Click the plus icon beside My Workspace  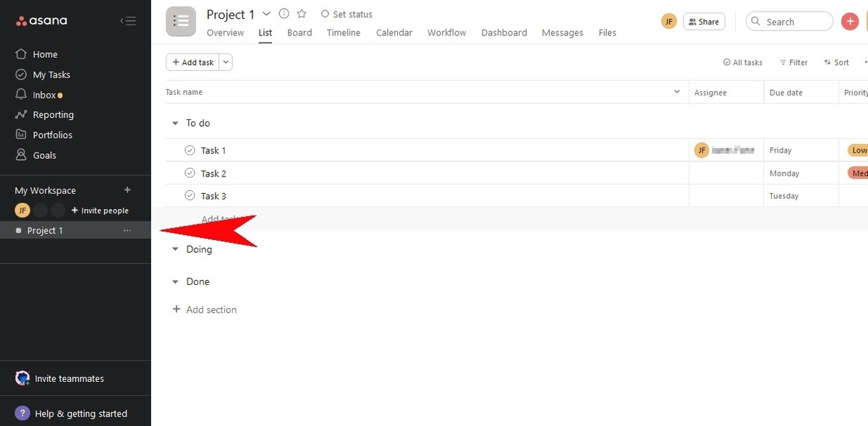click(127, 190)
